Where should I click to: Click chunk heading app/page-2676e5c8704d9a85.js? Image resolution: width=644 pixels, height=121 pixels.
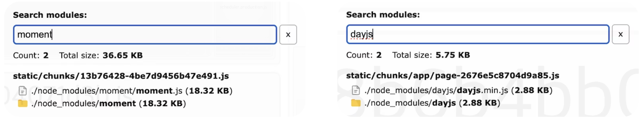[453, 76]
